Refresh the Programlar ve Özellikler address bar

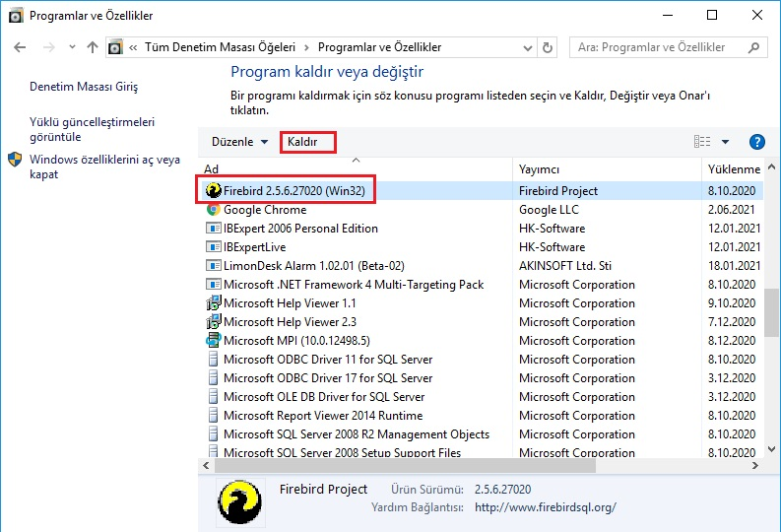tap(548, 47)
